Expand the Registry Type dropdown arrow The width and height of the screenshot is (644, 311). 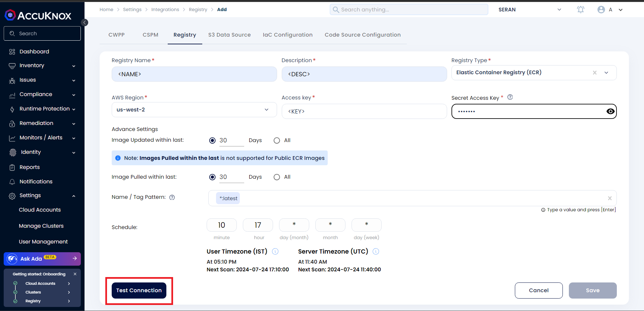[606, 73]
